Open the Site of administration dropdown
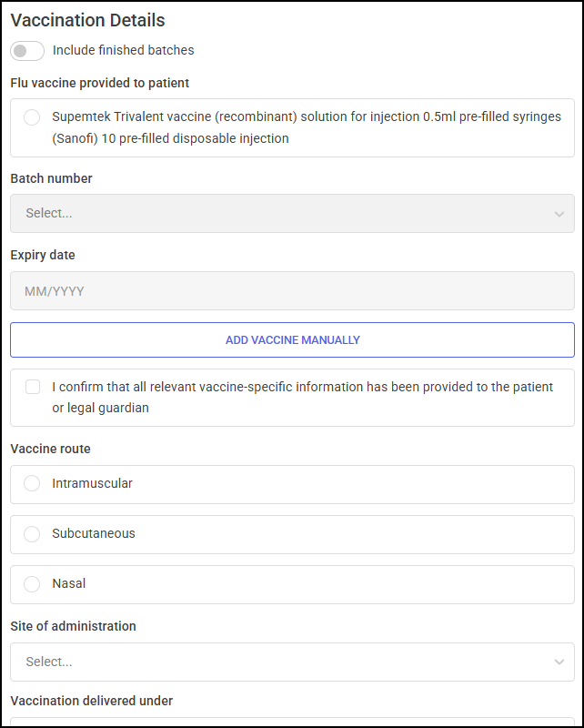The image size is (584, 728). [x=293, y=662]
